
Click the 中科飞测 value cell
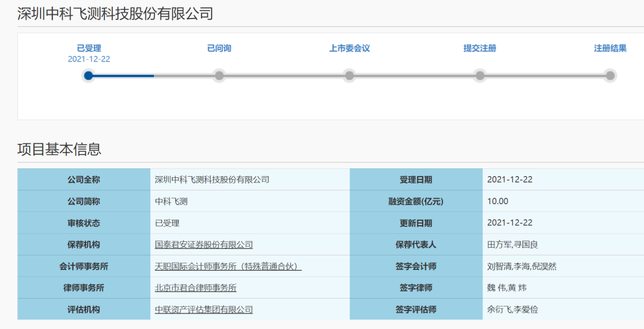250,201
